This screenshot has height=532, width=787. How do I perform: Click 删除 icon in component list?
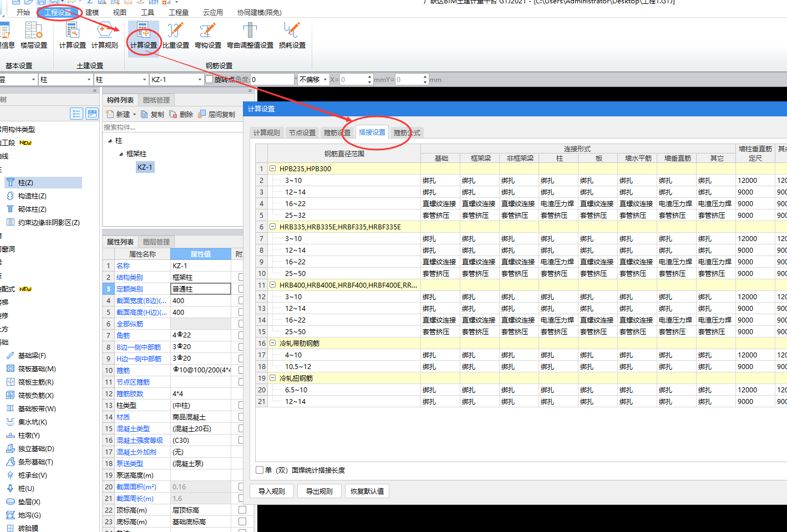click(173, 114)
